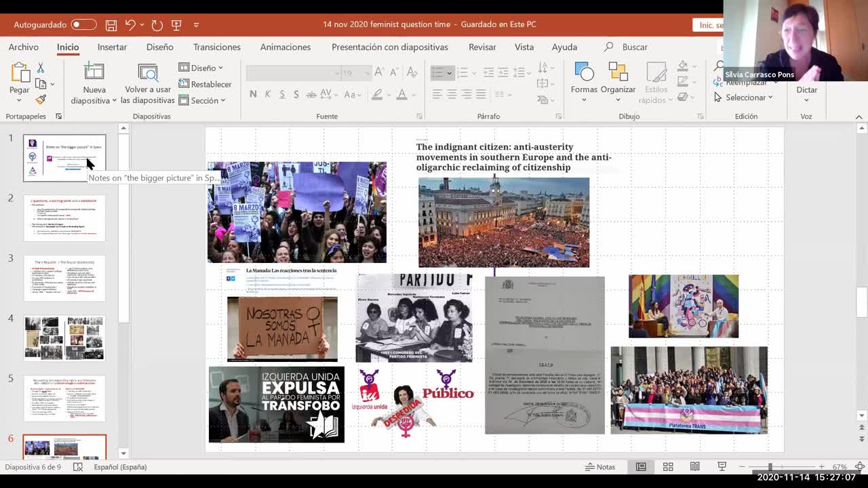Image resolution: width=868 pixels, height=488 pixels.
Task: Open the Undo history dropdown arrow
Action: point(142,25)
